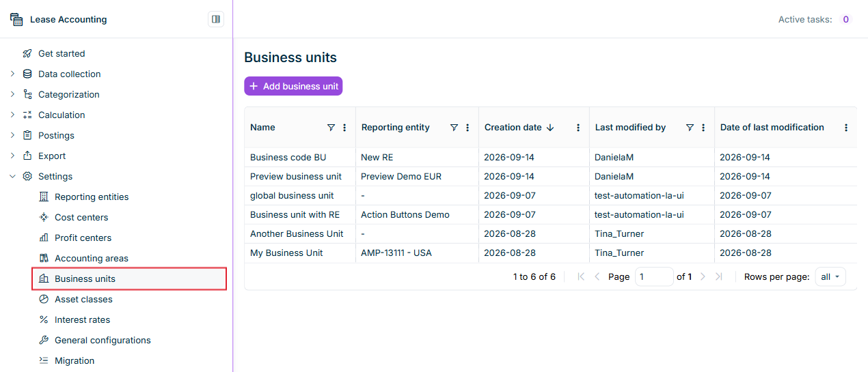
Task: Open the Reporting entity column options menu
Action: (x=467, y=128)
